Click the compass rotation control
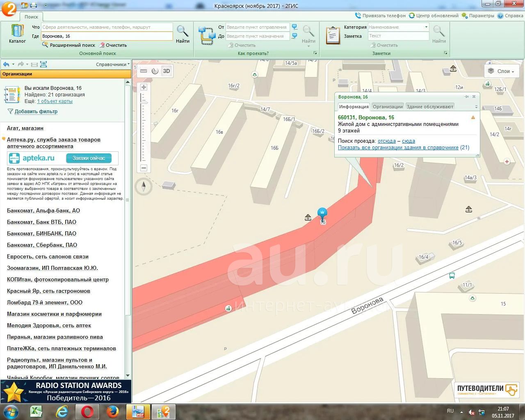Screen dimensions: 525x420 pyautogui.click(x=144, y=187)
